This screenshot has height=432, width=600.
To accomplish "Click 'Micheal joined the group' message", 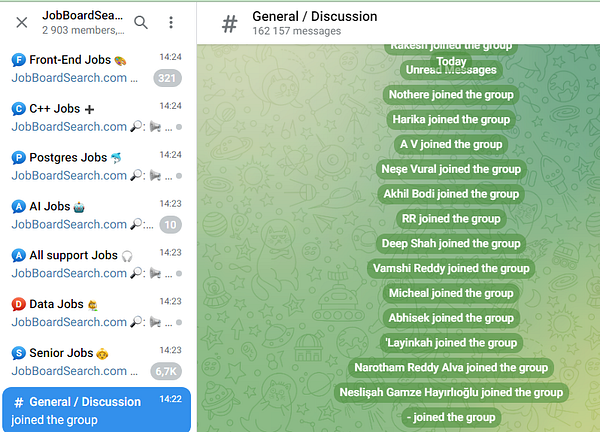I will point(451,293).
